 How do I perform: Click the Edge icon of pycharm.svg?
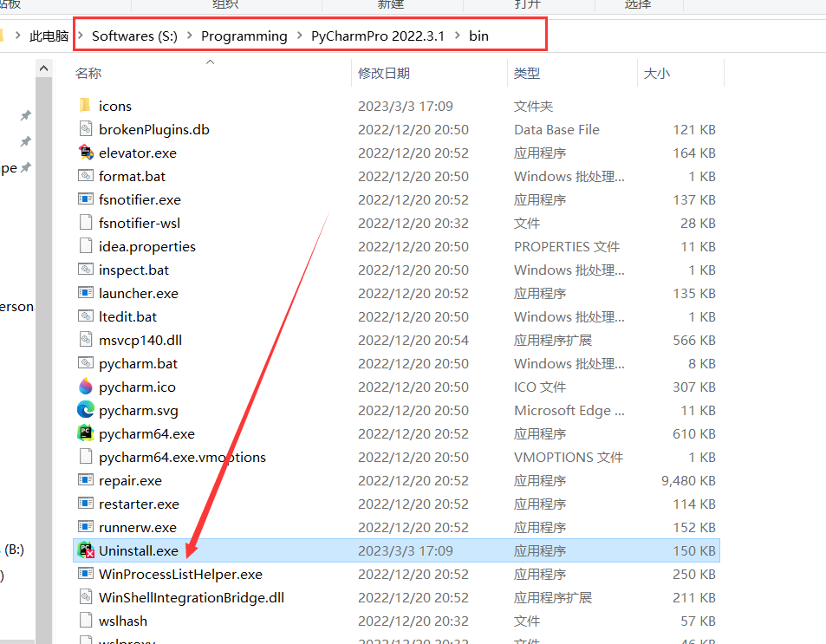click(85, 409)
